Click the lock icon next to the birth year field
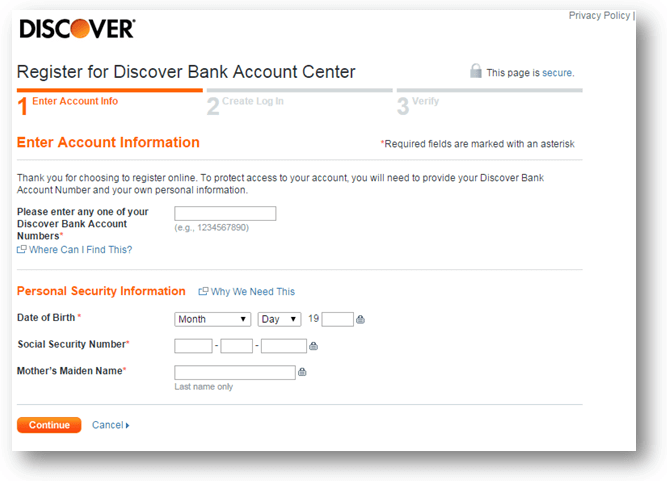This screenshot has width=667, height=481. click(x=360, y=319)
